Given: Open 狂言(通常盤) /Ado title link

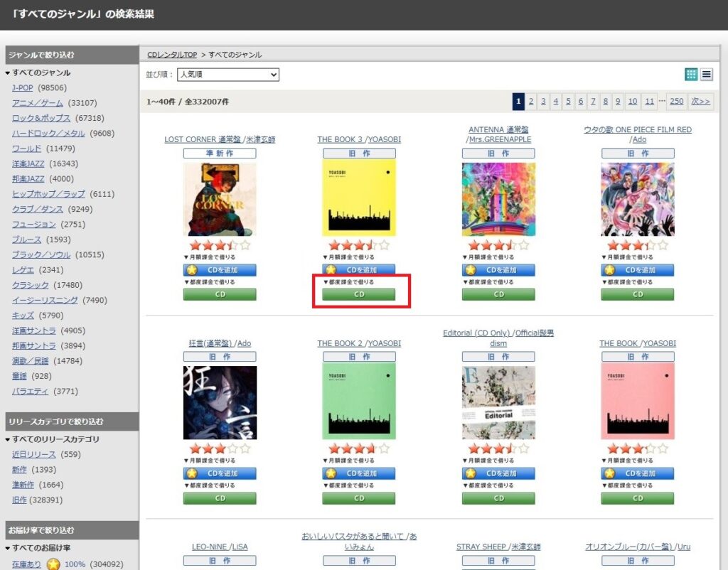Looking at the screenshot, I should (220, 343).
